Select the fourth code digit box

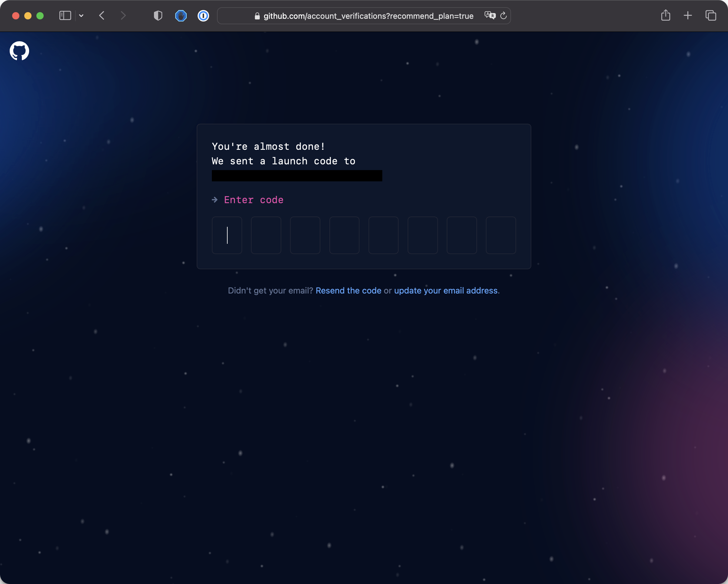pyautogui.click(x=344, y=235)
